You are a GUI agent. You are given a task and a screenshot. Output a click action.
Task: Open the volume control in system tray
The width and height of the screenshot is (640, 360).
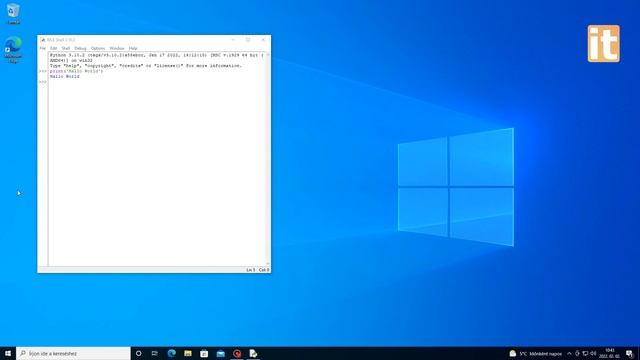coord(593,353)
